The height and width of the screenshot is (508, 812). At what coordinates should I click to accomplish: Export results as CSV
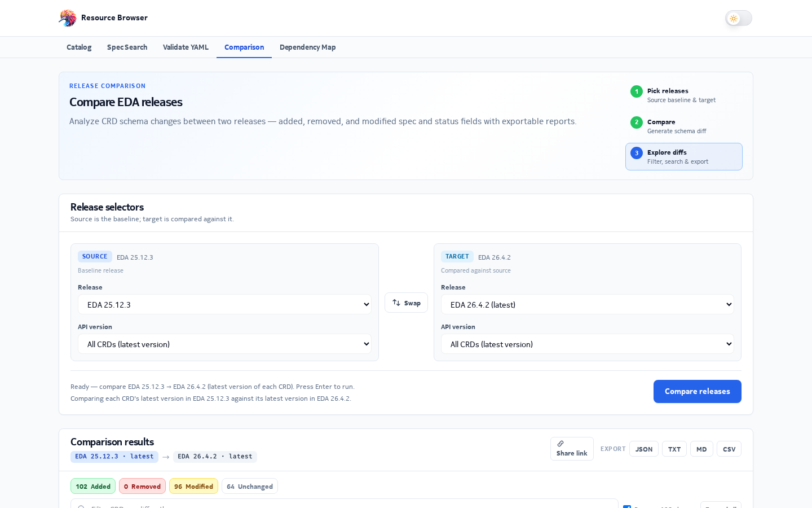[729, 449]
